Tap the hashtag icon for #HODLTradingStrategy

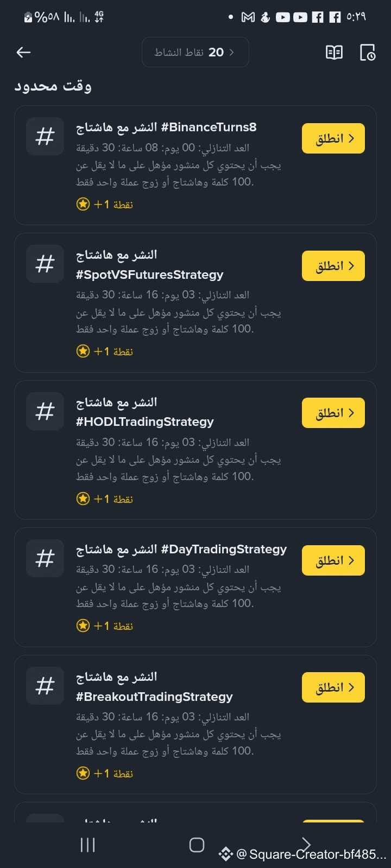(45, 412)
